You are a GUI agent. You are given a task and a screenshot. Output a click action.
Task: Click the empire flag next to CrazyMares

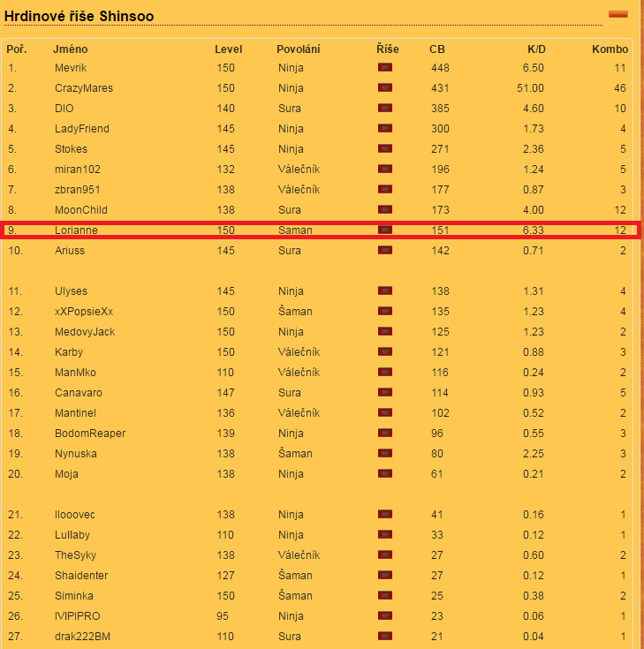coord(385,88)
